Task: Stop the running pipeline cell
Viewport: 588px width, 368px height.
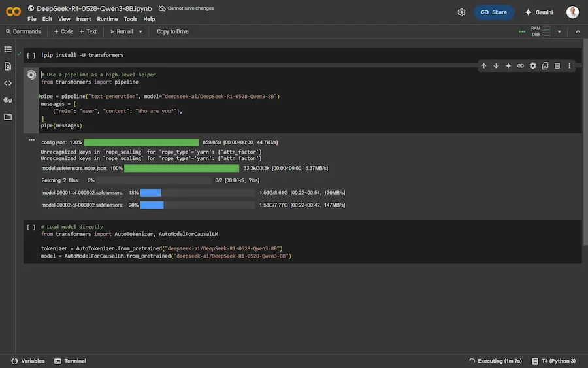Action: coord(31,75)
